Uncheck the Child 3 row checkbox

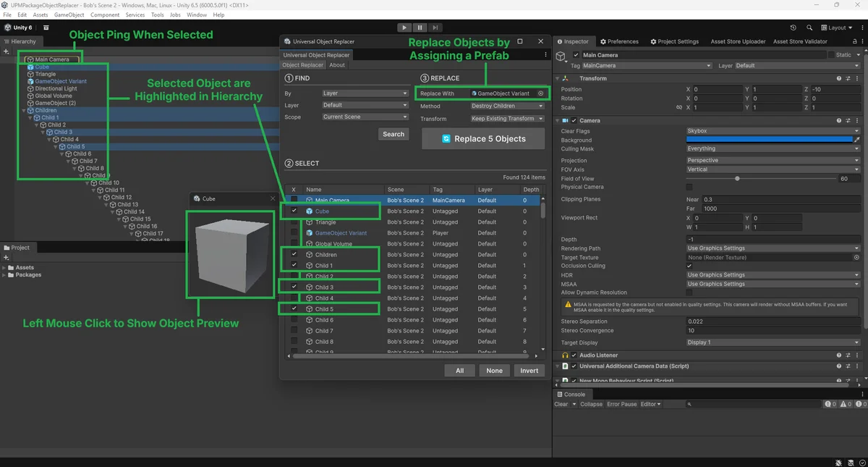coord(294,287)
